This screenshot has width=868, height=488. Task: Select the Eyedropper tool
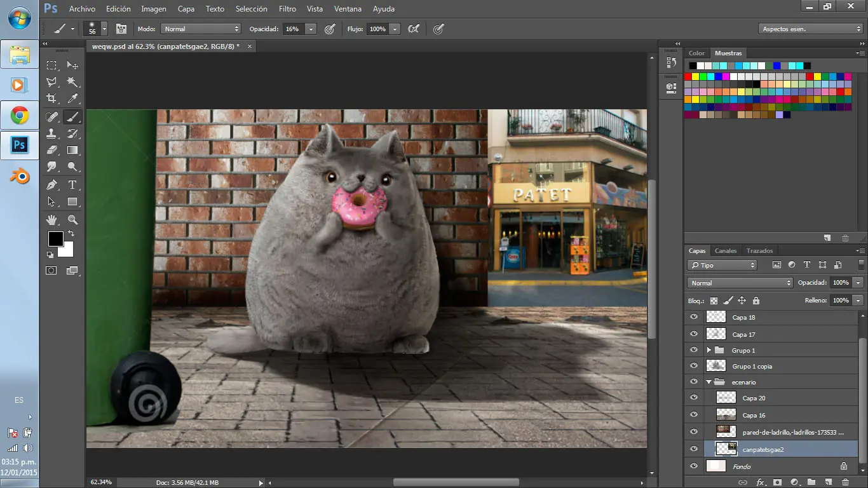tap(72, 98)
